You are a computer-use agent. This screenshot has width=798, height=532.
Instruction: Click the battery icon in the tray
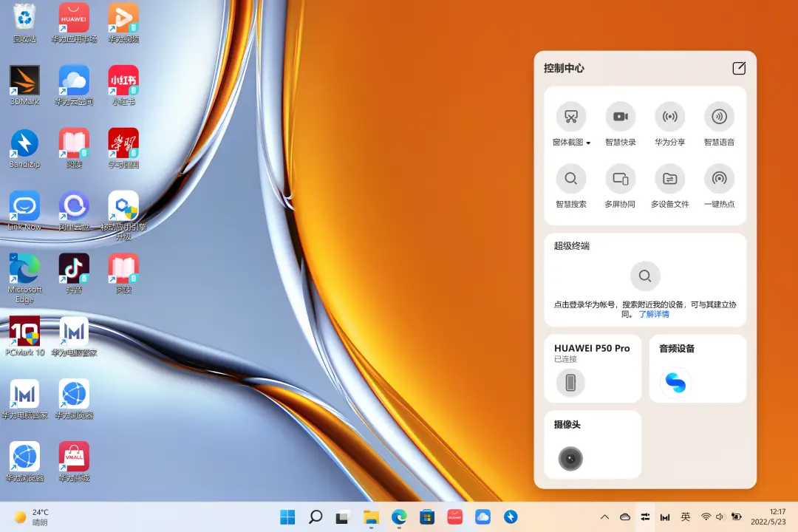point(736,517)
